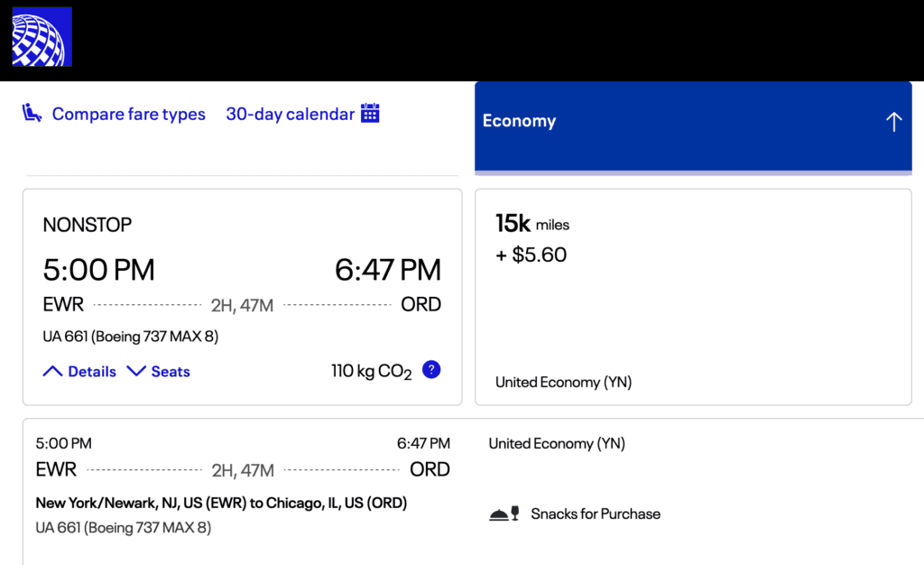Click the Snacks for Purchase meal icon
The width and height of the screenshot is (924, 565).
tap(504, 514)
